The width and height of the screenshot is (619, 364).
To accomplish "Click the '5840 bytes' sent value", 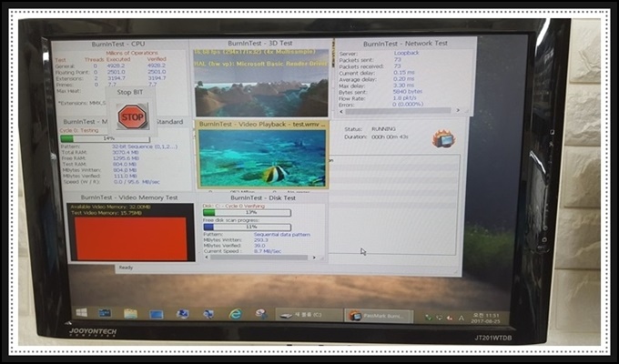I will pyautogui.click(x=408, y=91).
